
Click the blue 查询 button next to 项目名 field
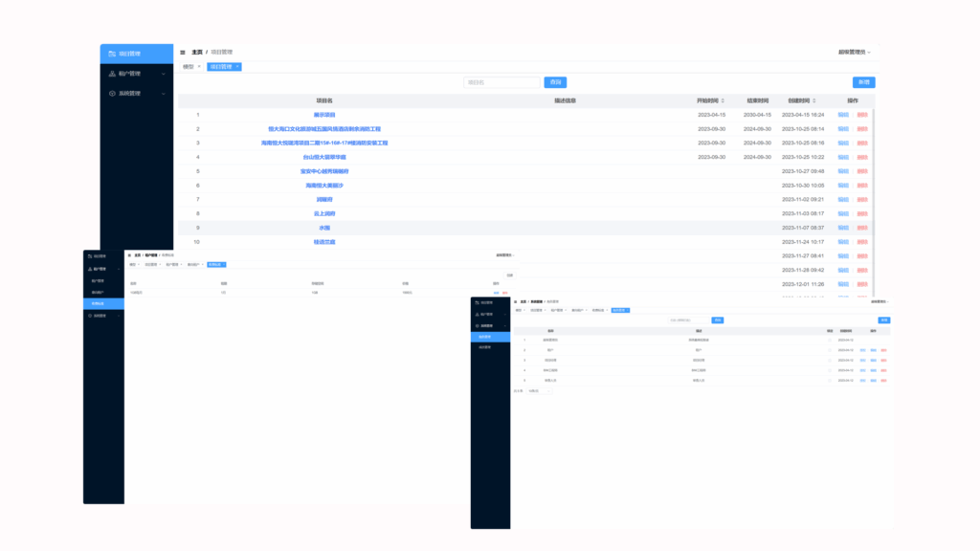click(x=555, y=82)
